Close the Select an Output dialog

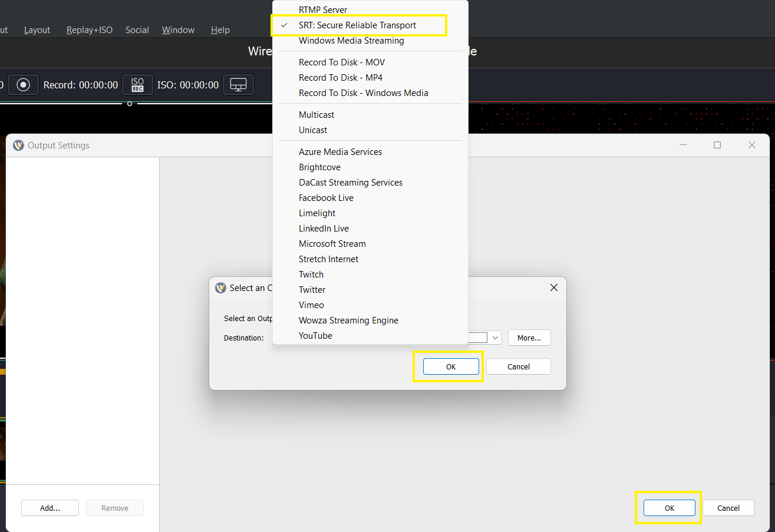(553, 288)
